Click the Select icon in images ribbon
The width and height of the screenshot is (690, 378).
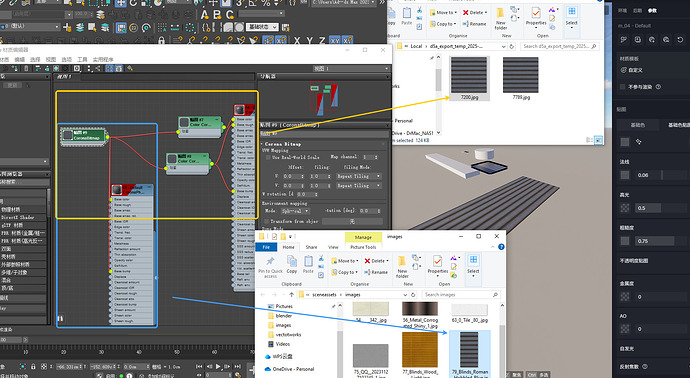(473, 260)
